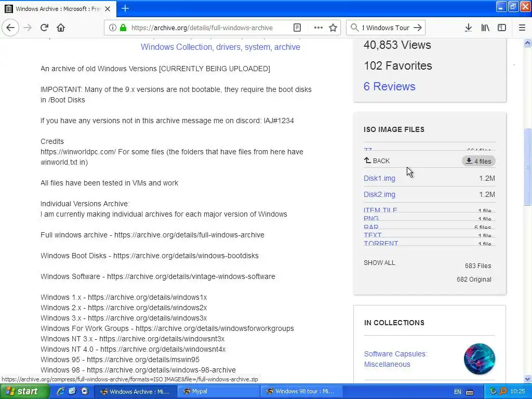Open the 6 Reviews link
Image resolution: width=532 pixels, height=399 pixels.
point(389,86)
